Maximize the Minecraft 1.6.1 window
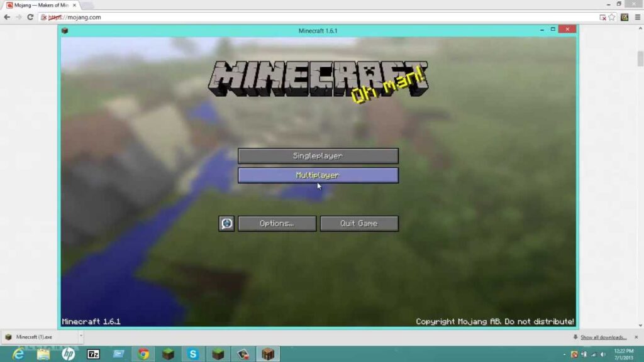 (553, 30)
